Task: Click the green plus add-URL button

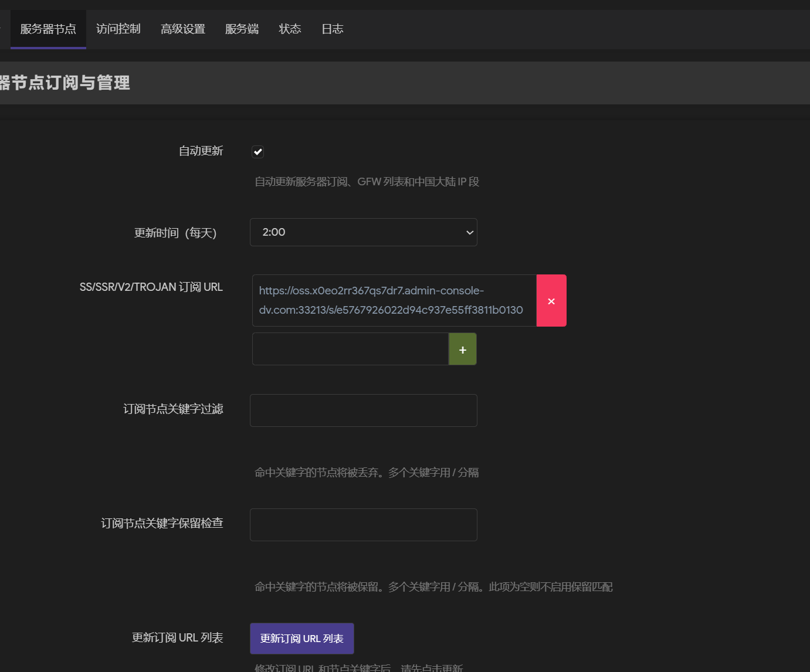Action: [462, 349]
